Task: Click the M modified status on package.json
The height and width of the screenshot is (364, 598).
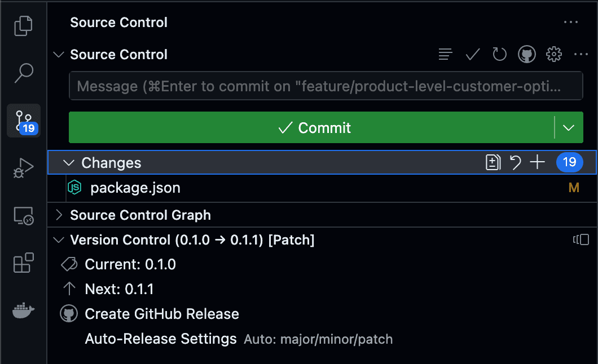Action: 574,188
